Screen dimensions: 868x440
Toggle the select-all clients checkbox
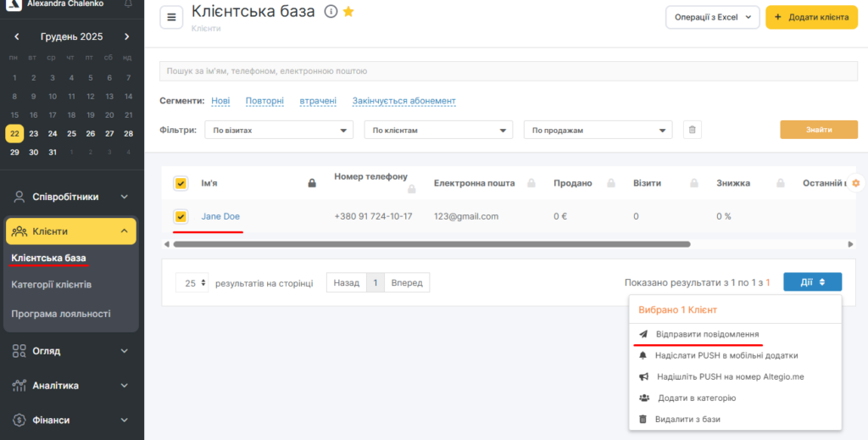pyautogui.click(x=181, y=183)
